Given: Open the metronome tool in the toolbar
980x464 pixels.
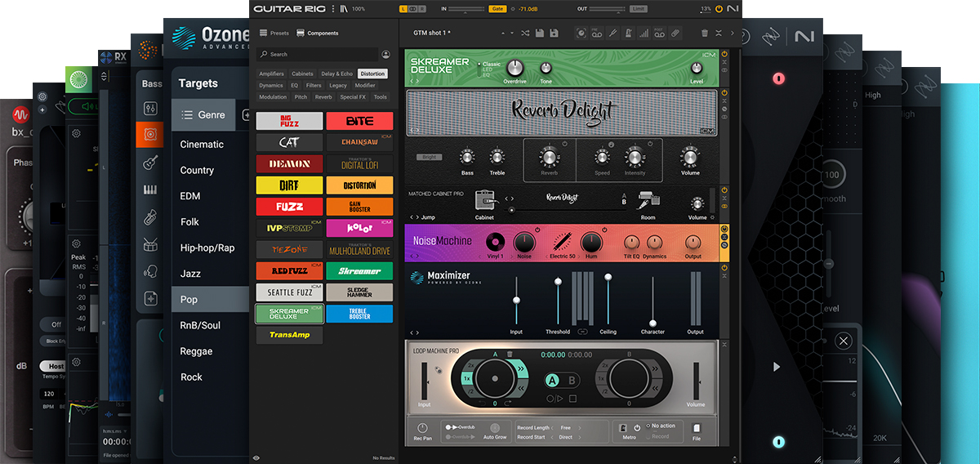Looking at the screenshot, I should coord(628,33).
